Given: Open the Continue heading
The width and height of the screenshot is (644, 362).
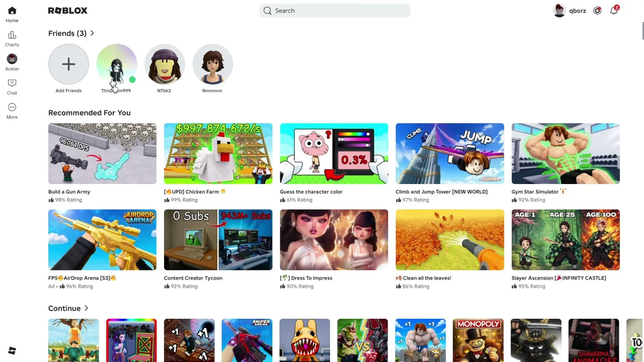Looking at the screenshot, I should tap(64, 308).
